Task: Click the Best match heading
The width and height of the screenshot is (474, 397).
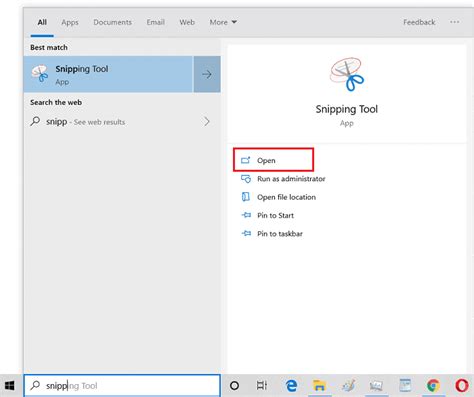Action: (49, 48)
